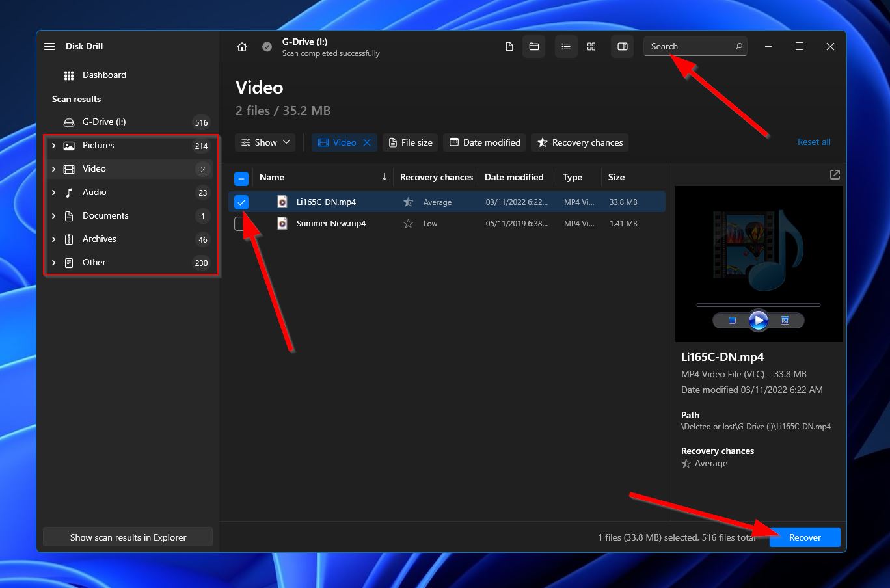Click the Pictures image icon in sidebar
The height and width of the screenshot is (588, 890).
(69, 146)
